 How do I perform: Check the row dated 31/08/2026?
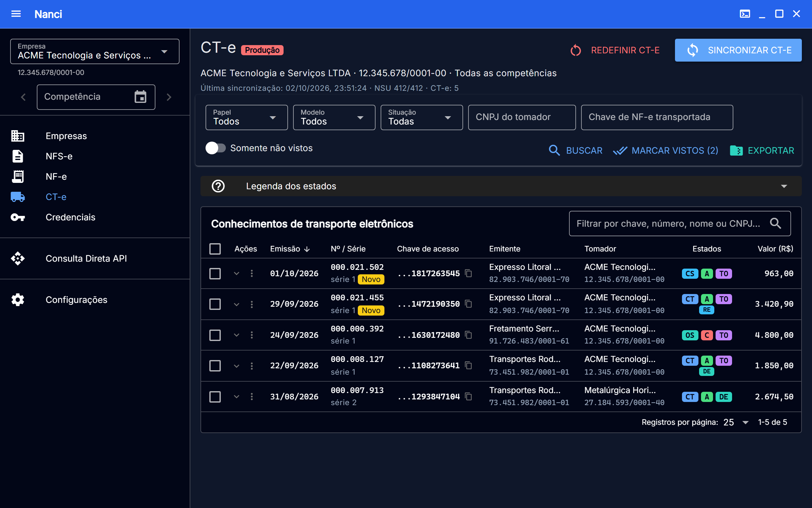coord(215,397)
